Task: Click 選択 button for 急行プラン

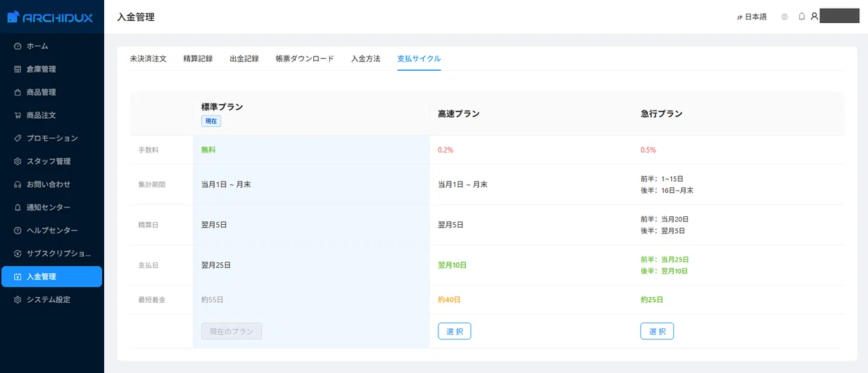Action: pyautogui.click(x=657, y=331)
